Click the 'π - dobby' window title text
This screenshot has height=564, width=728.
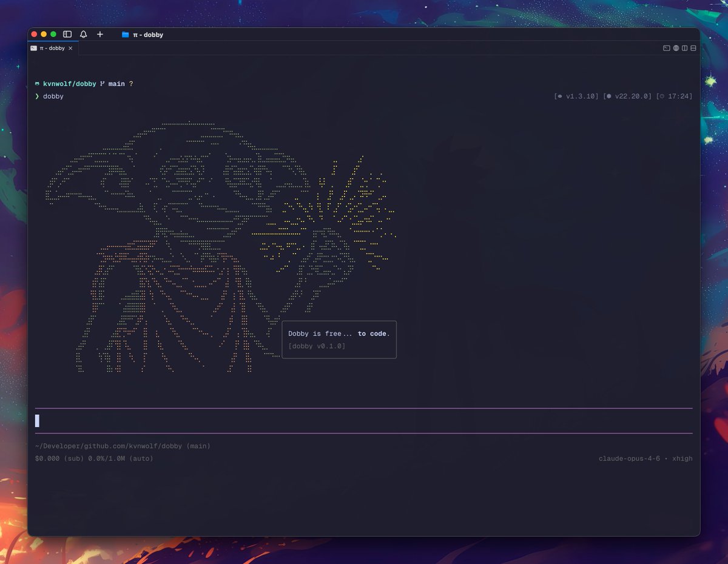[148, 35]
